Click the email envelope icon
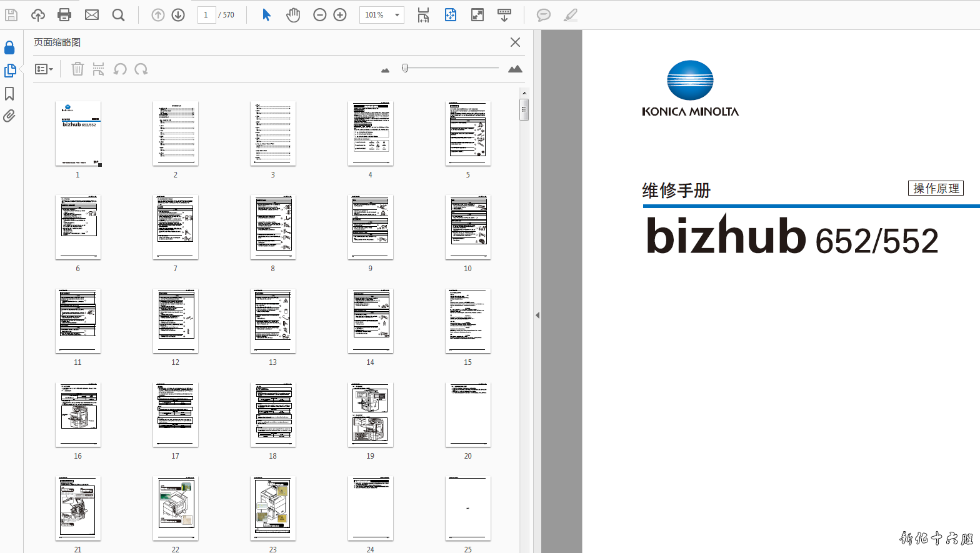The height and width of the screenshot is (553, 980). (92, 15)
